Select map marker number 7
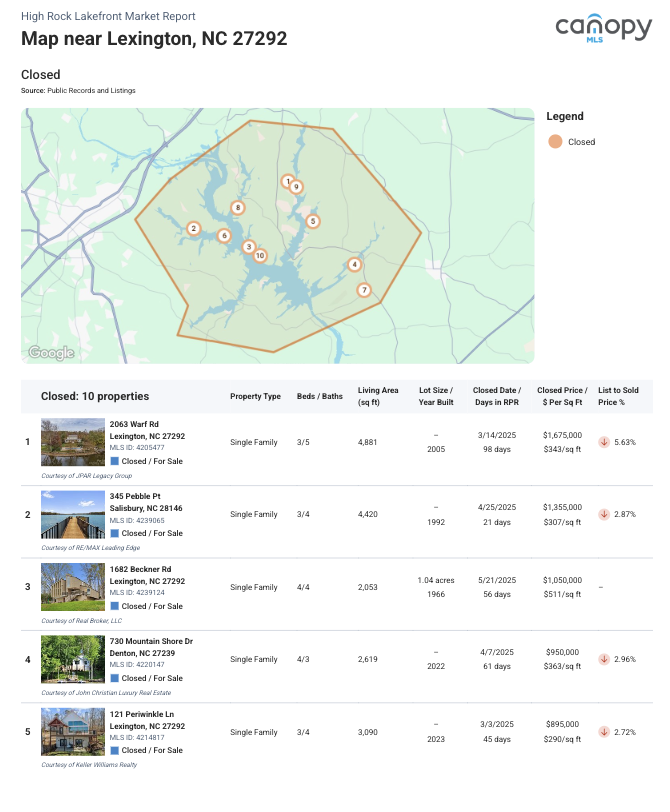Screen dimensions: 670x812 pos(364,290)
